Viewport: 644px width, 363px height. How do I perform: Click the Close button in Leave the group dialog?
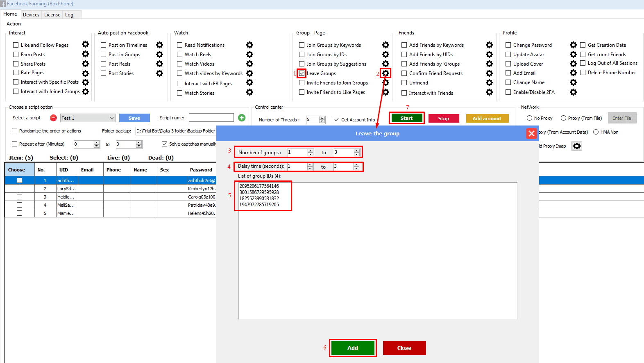[x=404, y=348]
